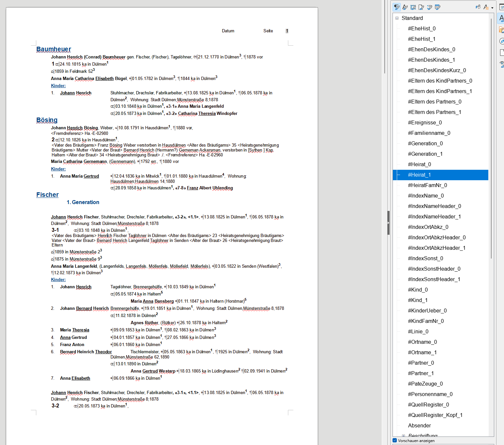
Task: Collapse the Standard style tree node
Action: pyautogui.click(x=397, y=18)
